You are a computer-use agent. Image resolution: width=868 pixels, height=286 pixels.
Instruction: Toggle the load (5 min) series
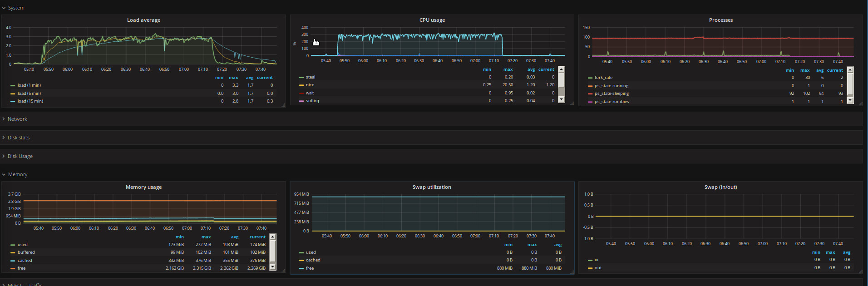(29, 94)
